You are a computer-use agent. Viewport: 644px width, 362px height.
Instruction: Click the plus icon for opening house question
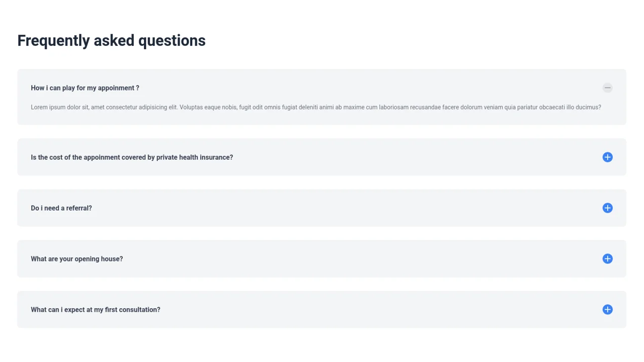pyautogui.click(x=607, y=258)
